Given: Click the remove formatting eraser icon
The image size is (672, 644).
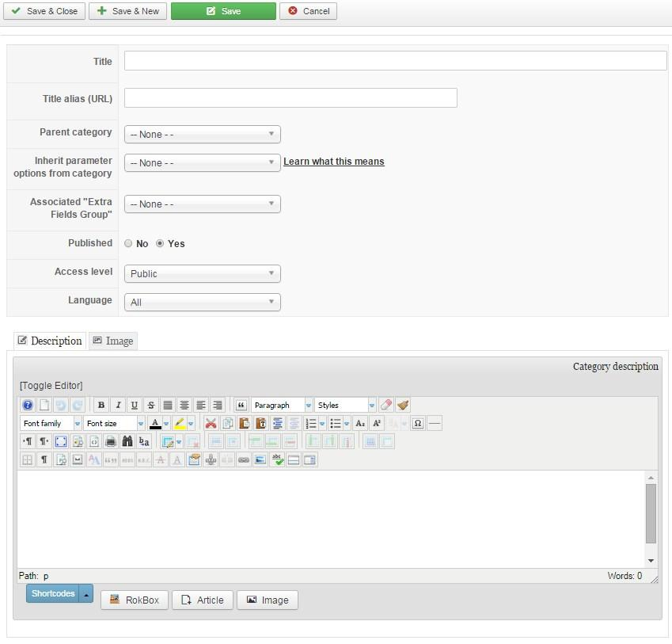Looking at the screenshot, I should (x=385, y=406).
